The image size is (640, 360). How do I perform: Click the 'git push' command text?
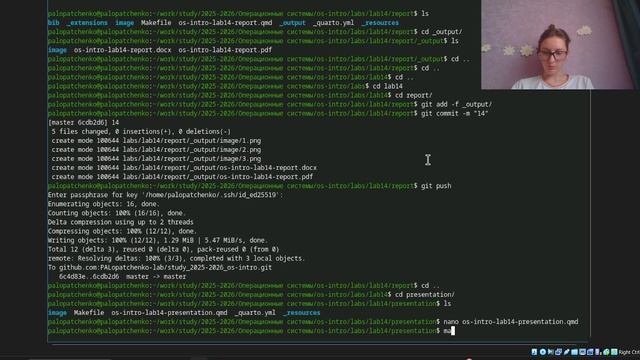click(436, 186)
